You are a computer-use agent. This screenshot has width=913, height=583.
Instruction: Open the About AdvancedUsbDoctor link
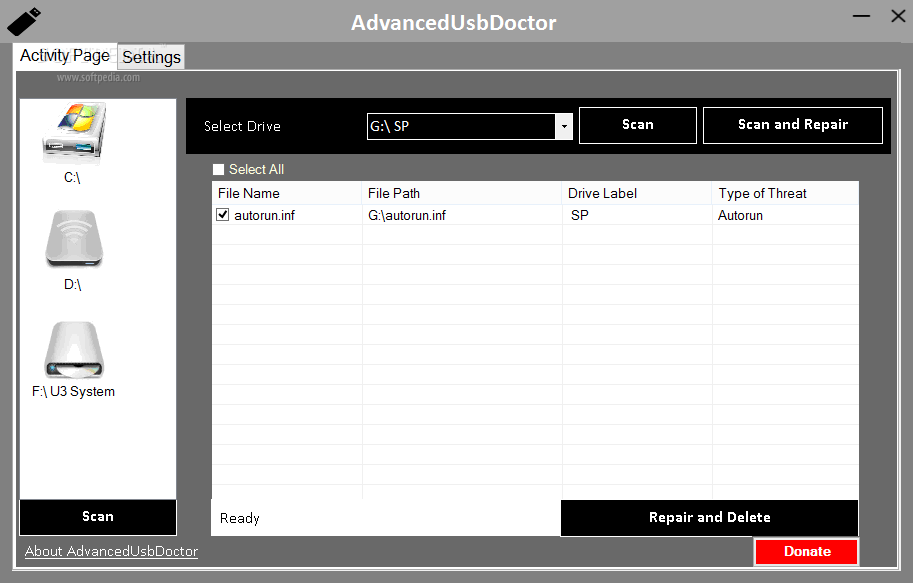(111, 552)
